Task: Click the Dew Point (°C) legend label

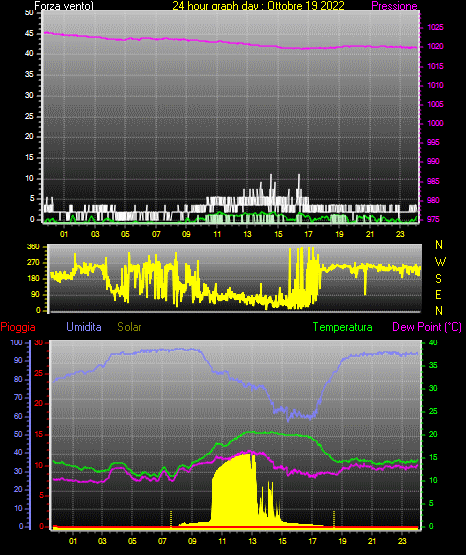Action: point(427,327)
